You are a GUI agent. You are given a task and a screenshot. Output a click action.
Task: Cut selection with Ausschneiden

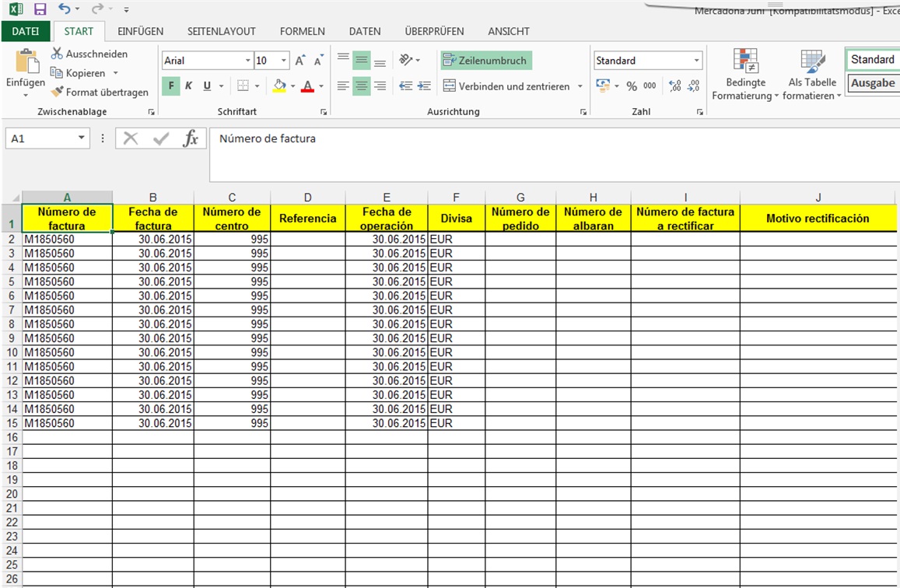89,54
